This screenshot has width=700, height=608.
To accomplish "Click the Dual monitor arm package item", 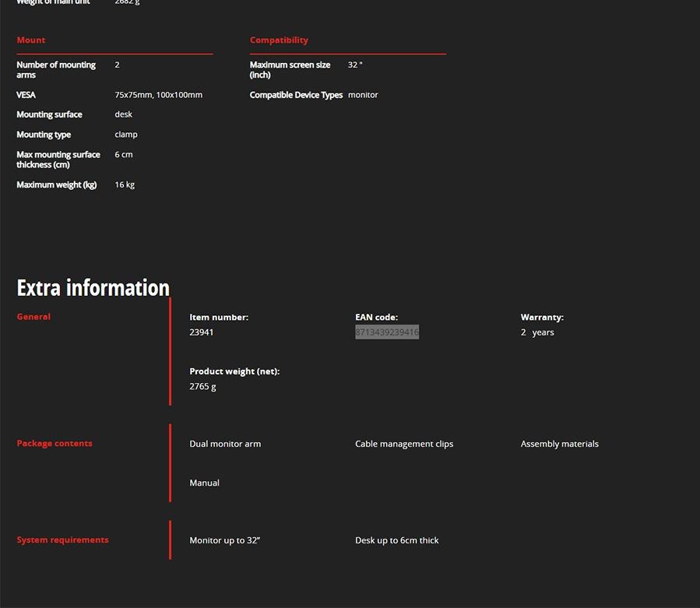I will pos(225,445).
